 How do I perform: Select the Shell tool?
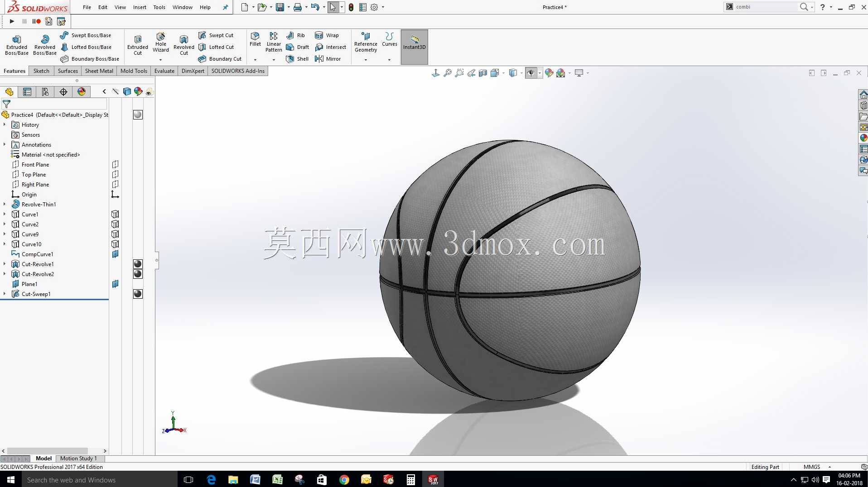tap(297, 59)
